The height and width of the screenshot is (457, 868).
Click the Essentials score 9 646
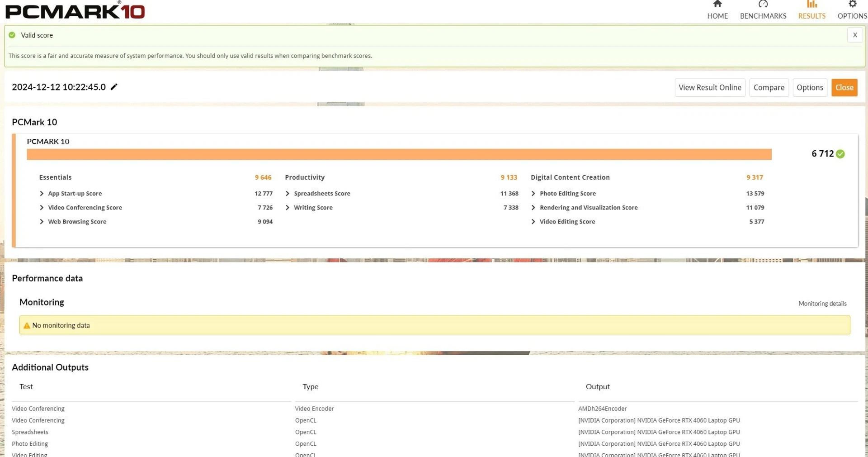[263, 177]
